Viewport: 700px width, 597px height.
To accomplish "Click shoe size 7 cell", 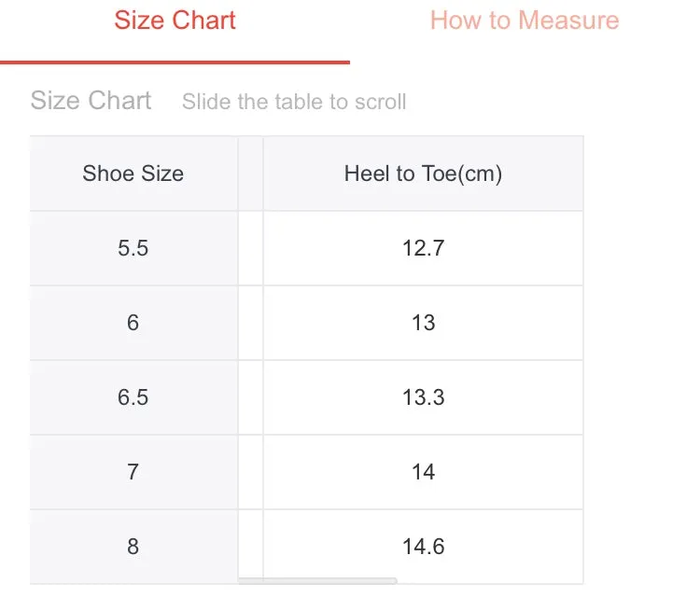I will 133,472.
